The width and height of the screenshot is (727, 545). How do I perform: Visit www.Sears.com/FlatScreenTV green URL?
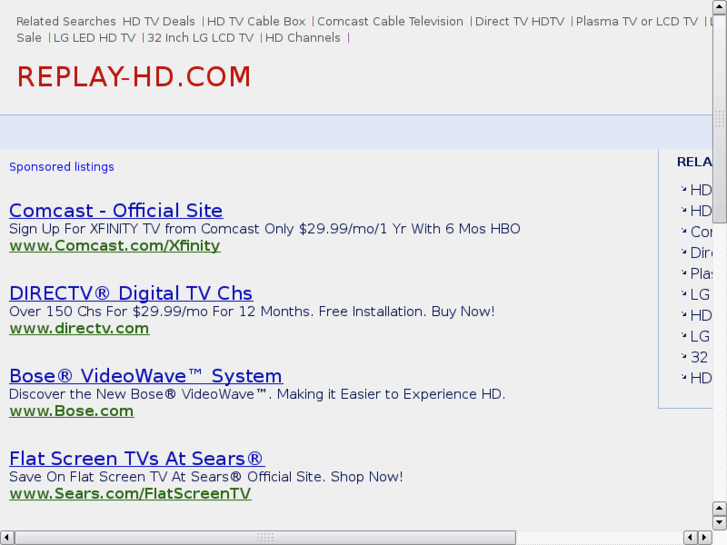[130, 493]
